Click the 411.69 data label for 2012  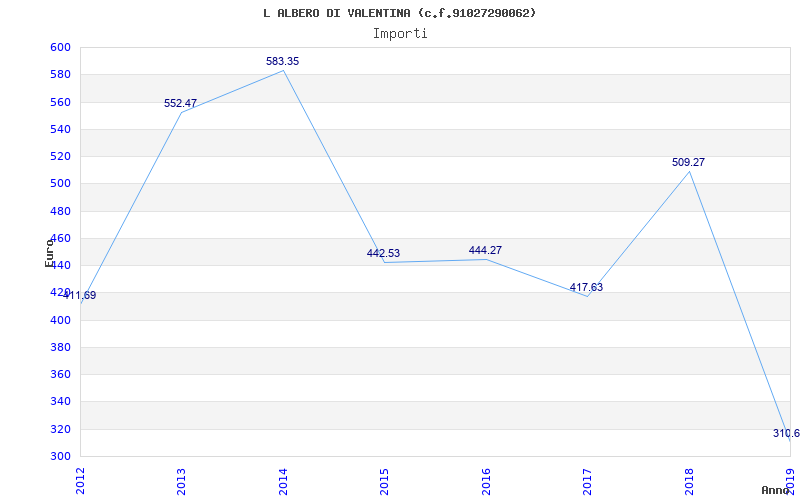click(80, 295)
